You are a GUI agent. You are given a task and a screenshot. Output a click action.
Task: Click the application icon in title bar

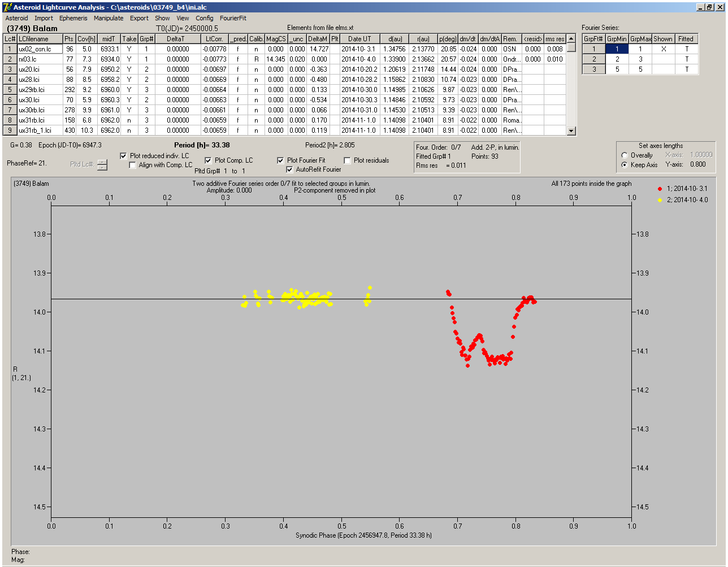[x=6, y=7]
